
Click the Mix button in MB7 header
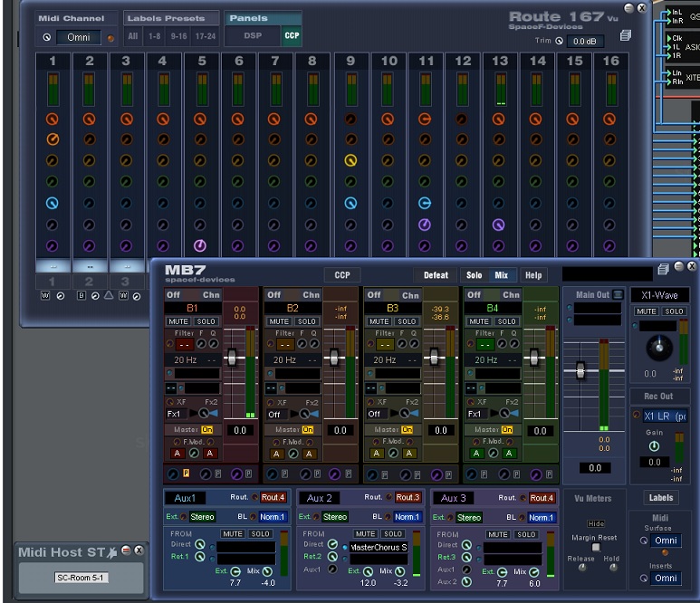(x=502, y=275)
